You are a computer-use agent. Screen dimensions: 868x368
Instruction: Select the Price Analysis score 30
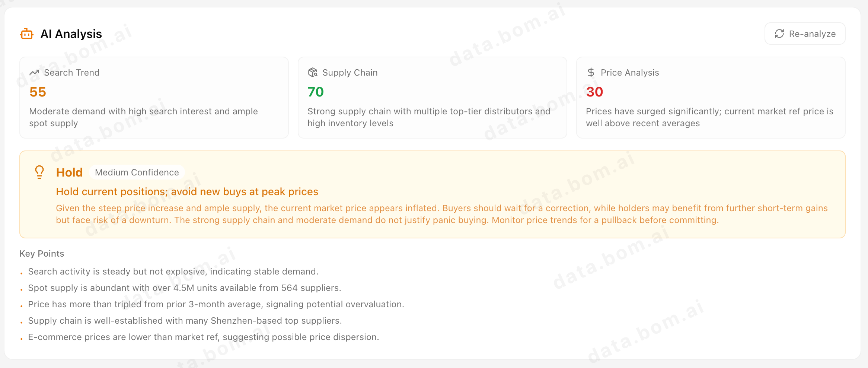click(x=594, y=92)
